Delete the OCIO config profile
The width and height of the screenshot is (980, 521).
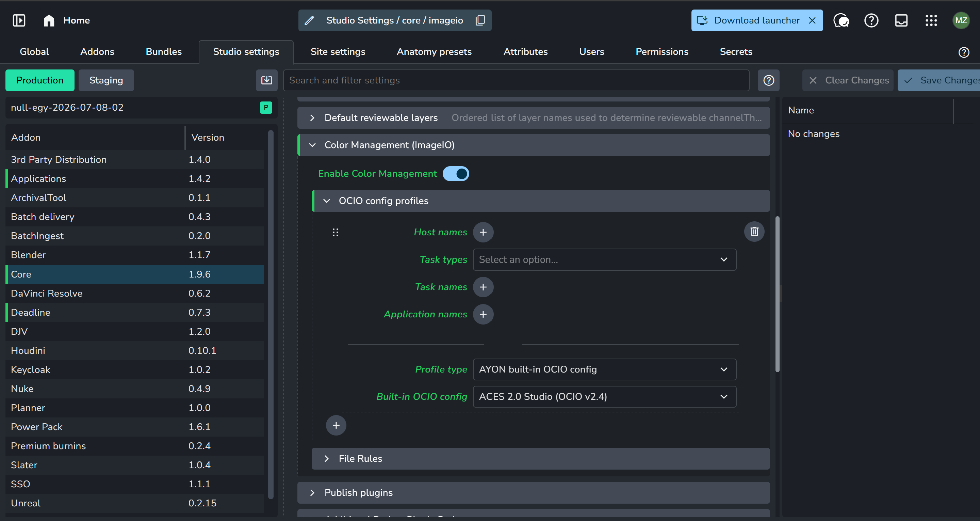[x=754, y=232]
